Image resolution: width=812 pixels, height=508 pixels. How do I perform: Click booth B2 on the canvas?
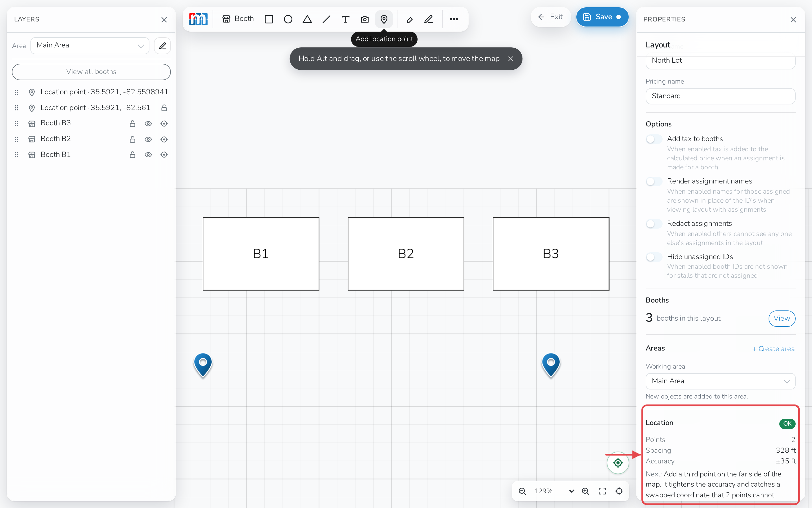pos(406,254)
